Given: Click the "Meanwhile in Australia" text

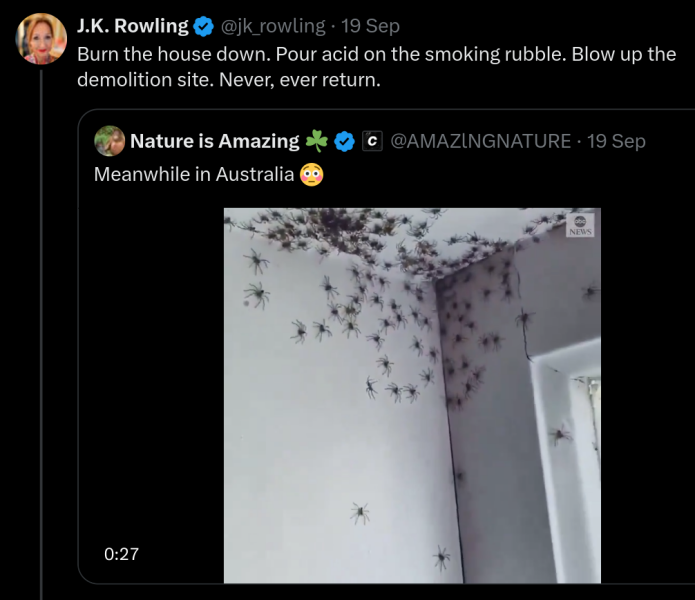Looking at the screenshot, I should click(x=195, y=174).
